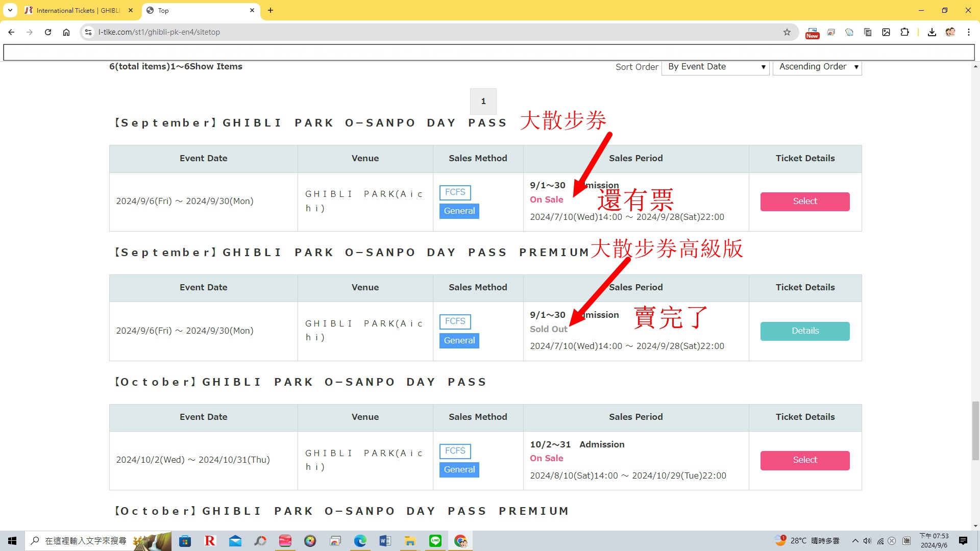
Task: Expand the Sort Order dropdown menu
Action: pyautogui.click(x=715, y=67)
